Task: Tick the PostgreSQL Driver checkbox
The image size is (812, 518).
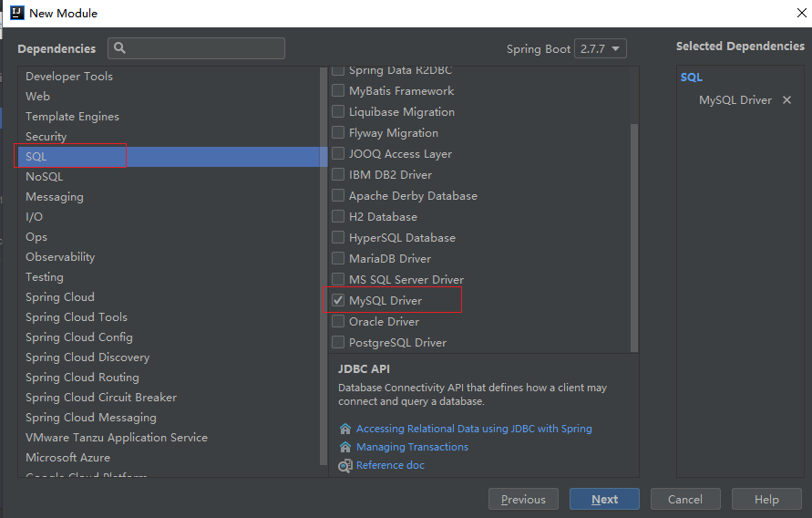Action: point(338,343)
